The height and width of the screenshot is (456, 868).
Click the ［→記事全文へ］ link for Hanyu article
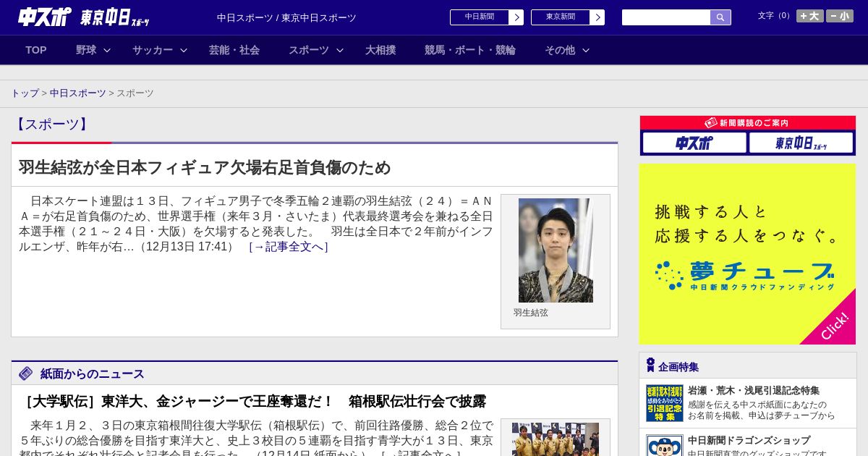click(289, 247)
